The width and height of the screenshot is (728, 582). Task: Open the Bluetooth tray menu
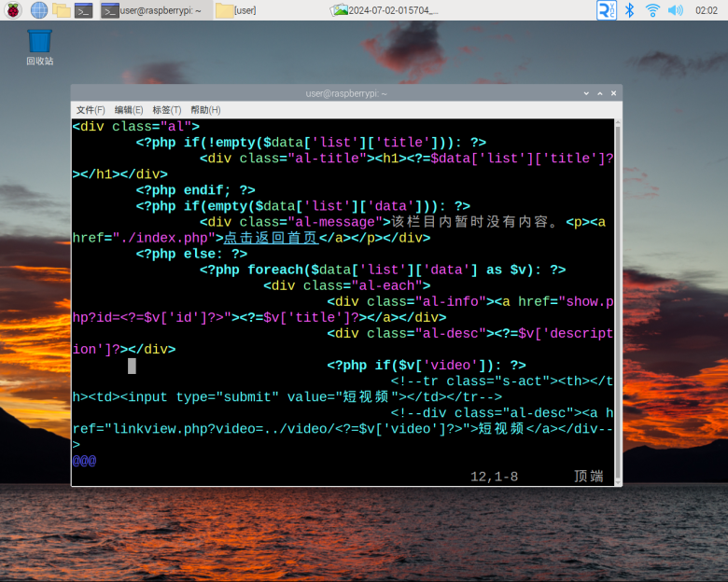(630, 10)
